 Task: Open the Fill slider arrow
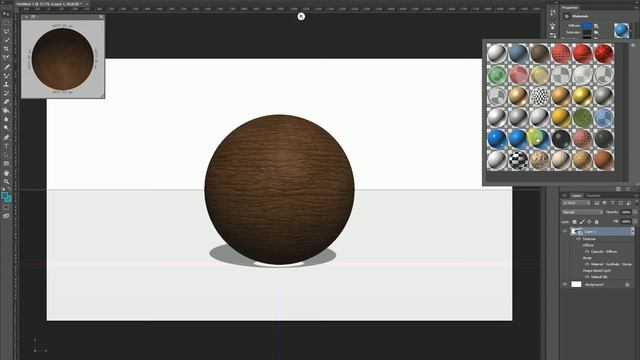coord(635,221)
